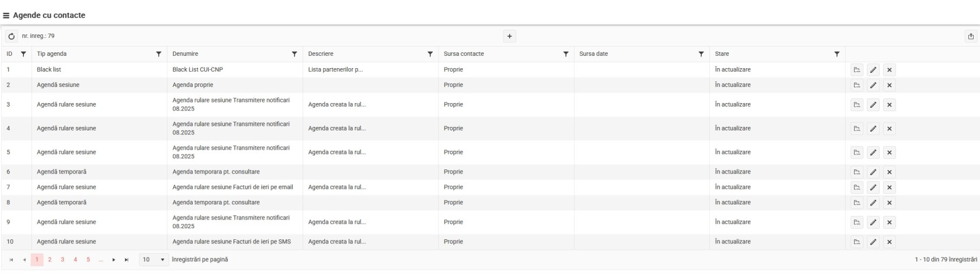Go to next page arrow
Image resolution: width=980 pixels, height=276 pixels.
(x=114, y=260)
